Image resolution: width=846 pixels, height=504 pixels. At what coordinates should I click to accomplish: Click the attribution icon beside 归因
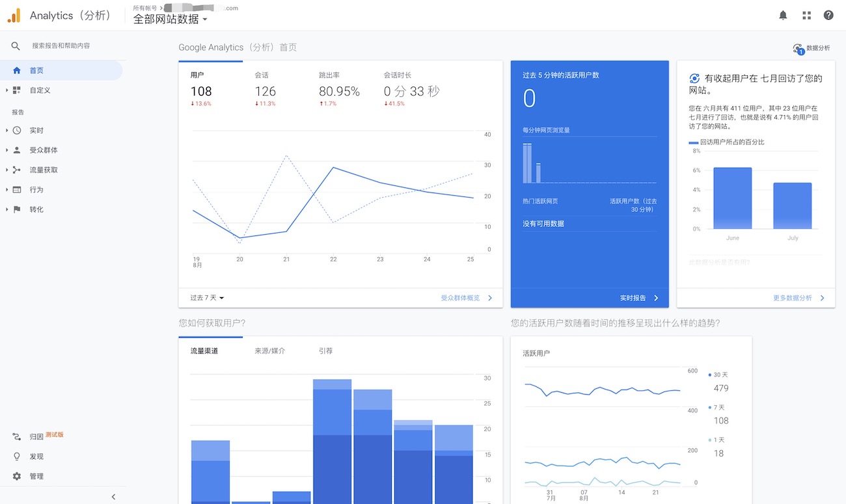[x=17, y=436]
